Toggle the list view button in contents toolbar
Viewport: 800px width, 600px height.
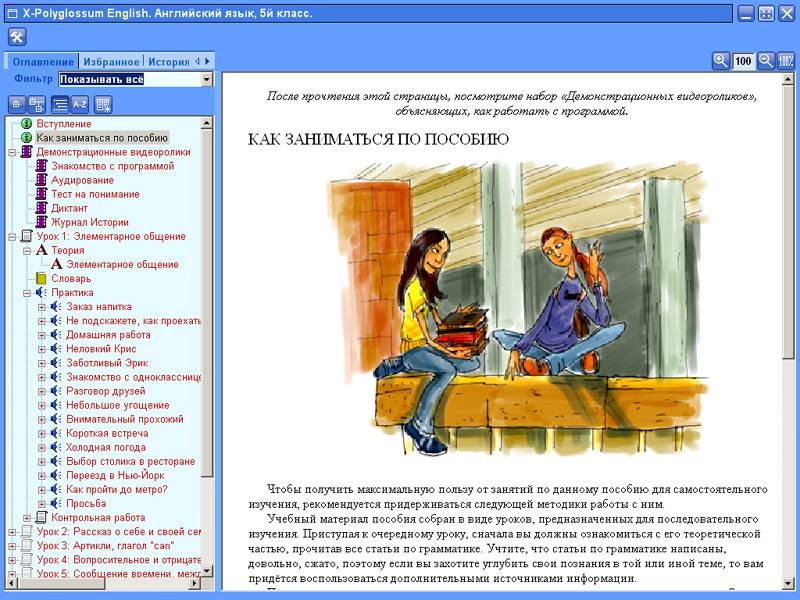coord(61,103)
